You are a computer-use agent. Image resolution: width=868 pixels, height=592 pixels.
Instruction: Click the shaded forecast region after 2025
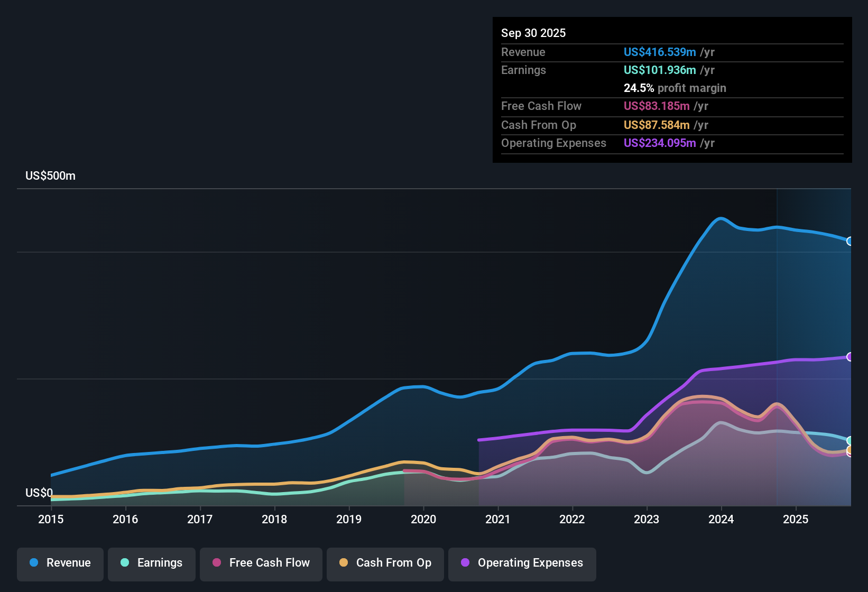pos(814,317)
